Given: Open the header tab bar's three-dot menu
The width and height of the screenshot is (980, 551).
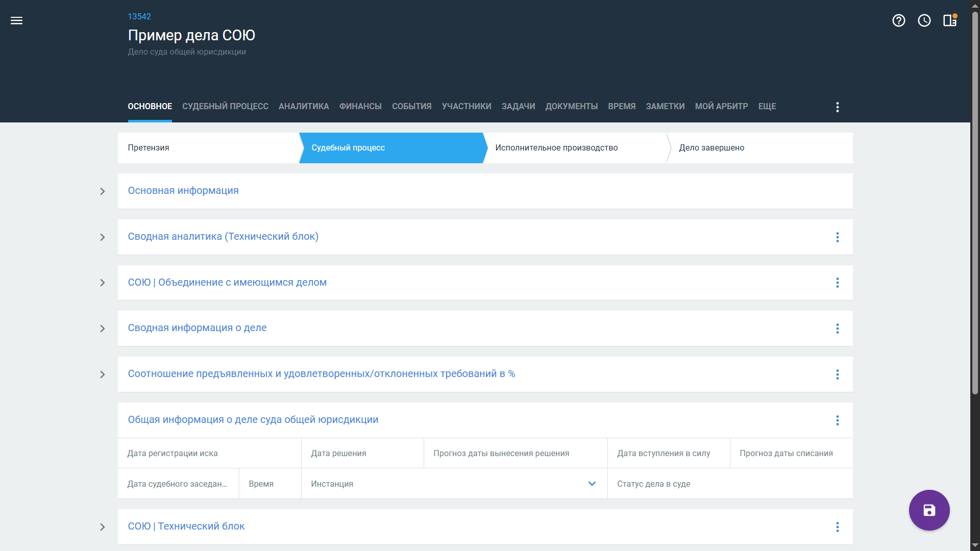Looking at the screenshot, I should pyautogui.click(x=837, y=107).
